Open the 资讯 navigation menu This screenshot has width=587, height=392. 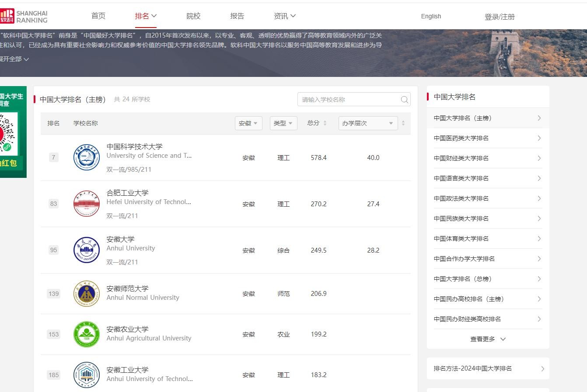[x=284, y=16]
